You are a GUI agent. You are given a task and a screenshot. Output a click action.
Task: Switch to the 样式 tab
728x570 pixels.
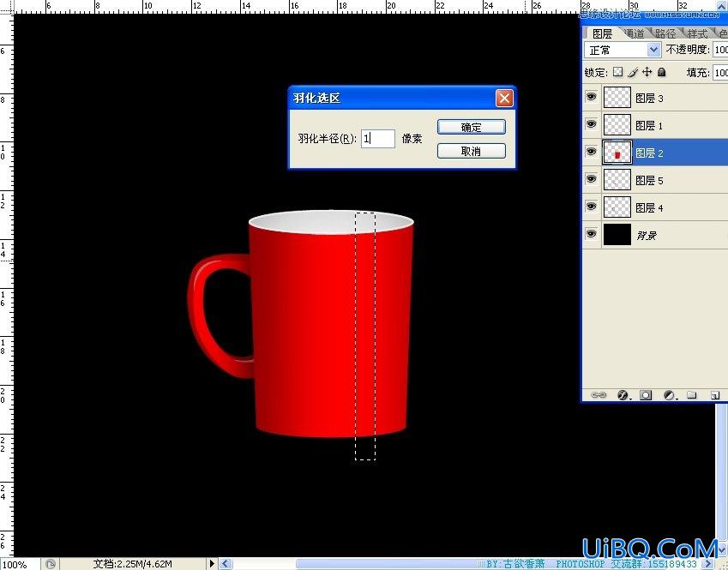coord(697,33)
